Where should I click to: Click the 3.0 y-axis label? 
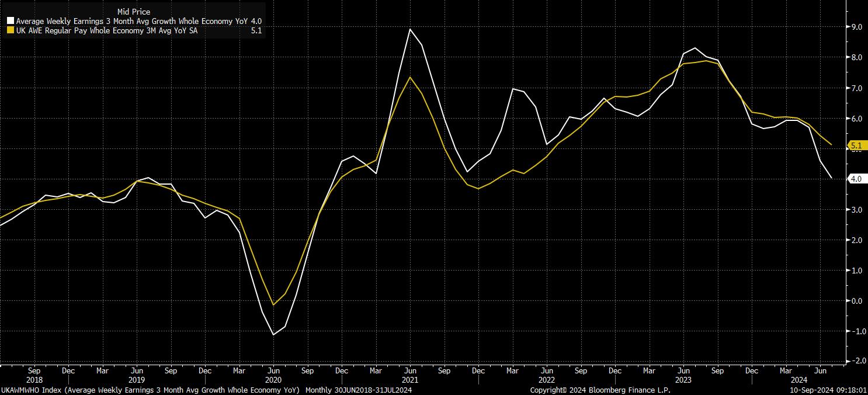point(856,210)
